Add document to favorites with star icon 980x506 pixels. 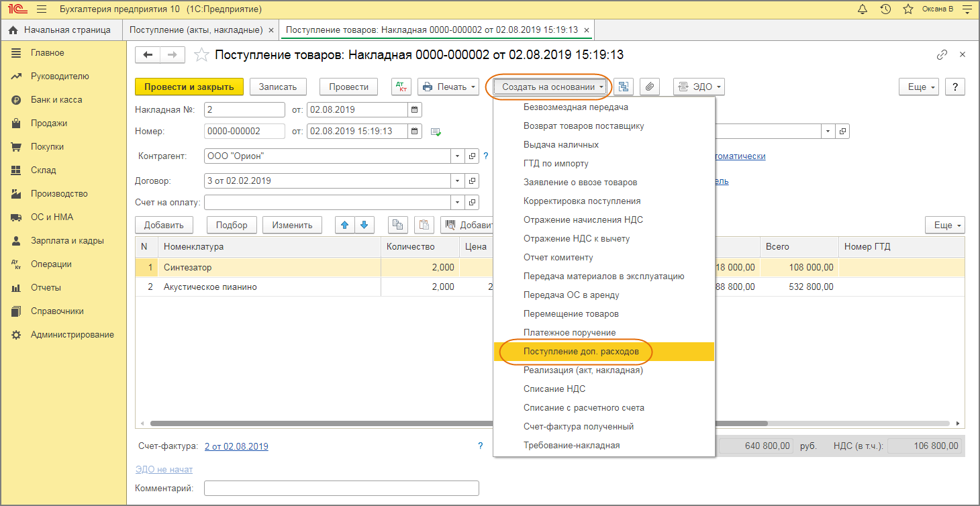[201, 55]
